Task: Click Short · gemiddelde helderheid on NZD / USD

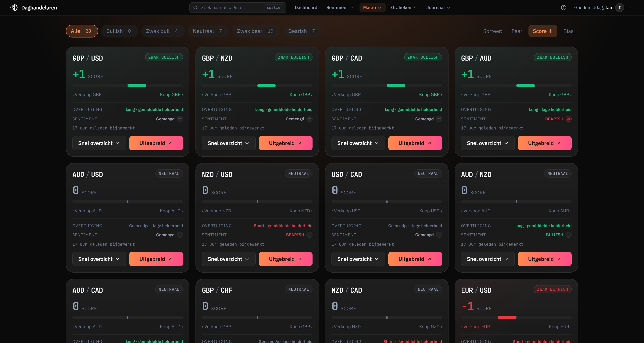Action: (283, 226)
